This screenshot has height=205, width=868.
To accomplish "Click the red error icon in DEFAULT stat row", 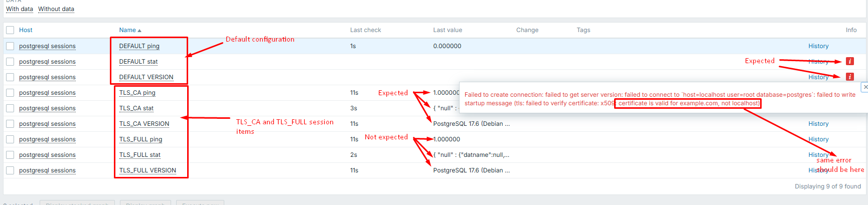I will (849, 61).
